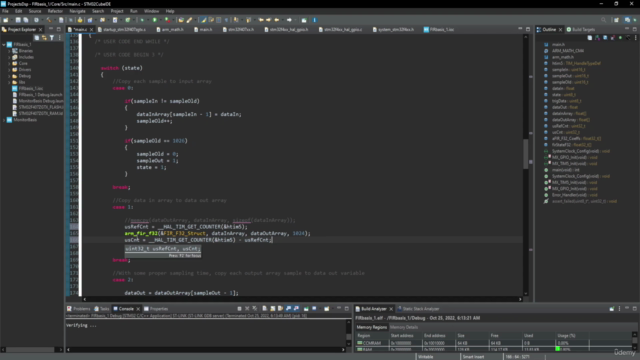Maximize the Console panel
The height and width of the screenshot is (360, 640).
pos(347,309)
